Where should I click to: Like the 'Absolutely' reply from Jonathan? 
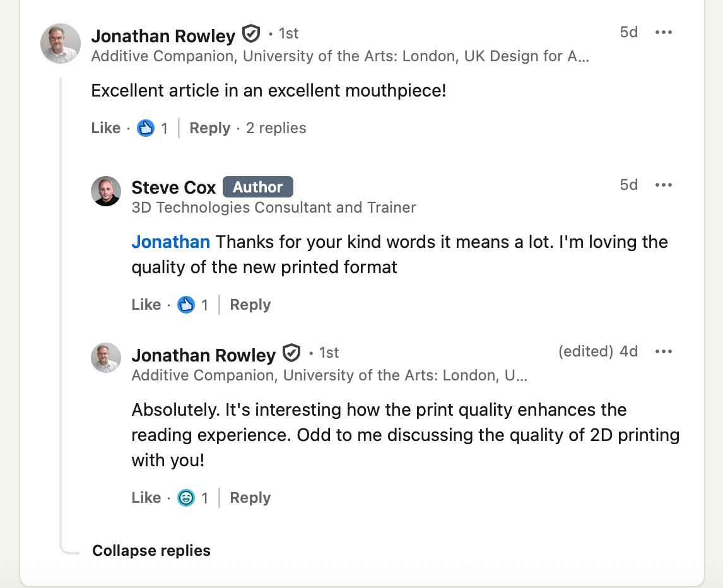tap(146, 498)
